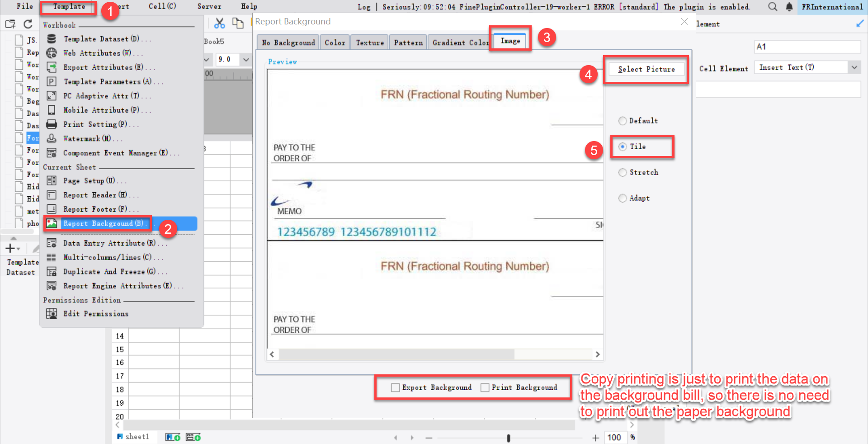Check the Print Background option
Screen dimensions: 868x444
(485, 387)
